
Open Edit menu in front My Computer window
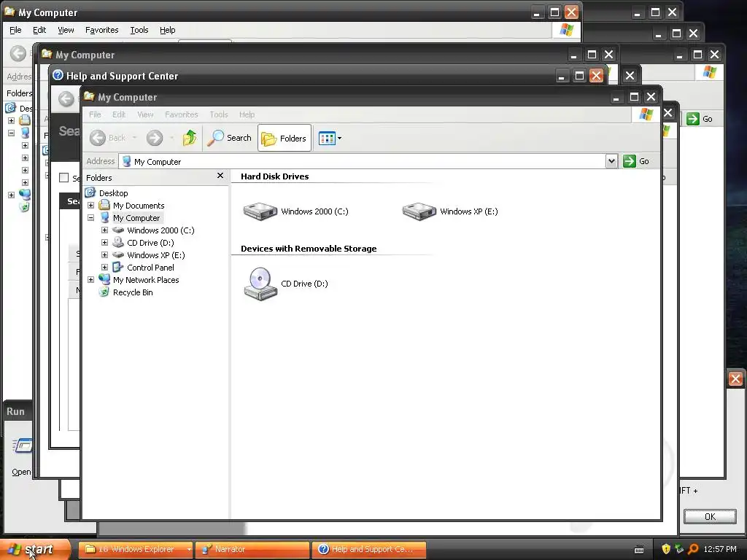pos(119,114)
